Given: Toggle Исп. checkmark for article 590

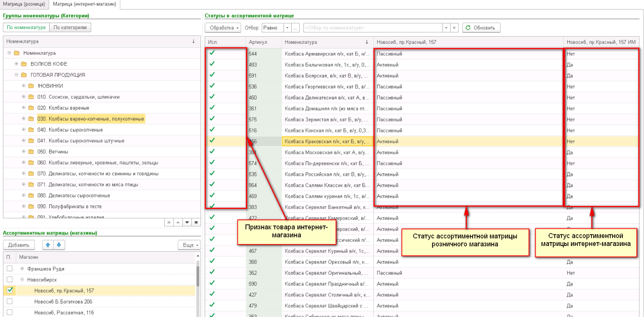Looking at the screenshot, I should [212, 283].
